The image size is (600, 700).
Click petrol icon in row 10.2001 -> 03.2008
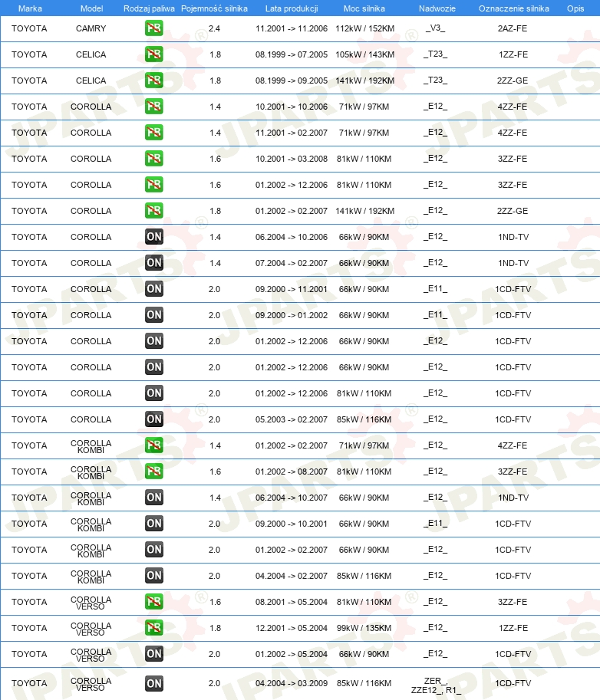click(153, 159)
